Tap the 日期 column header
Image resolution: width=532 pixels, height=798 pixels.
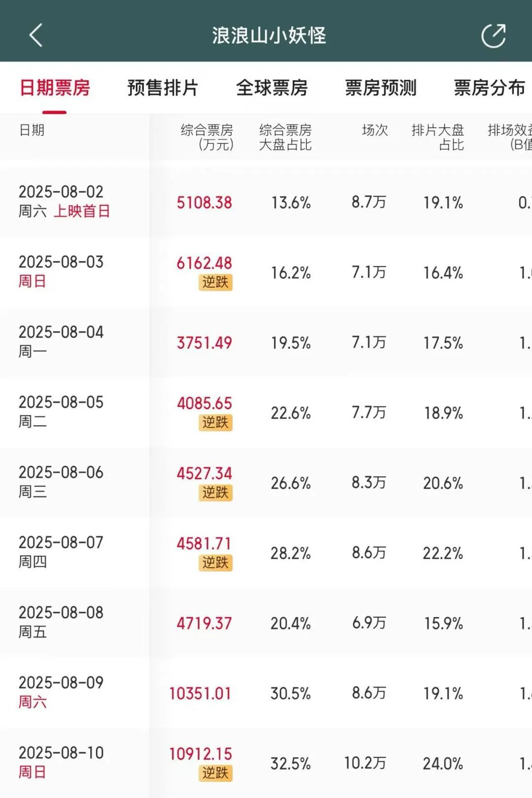32,130
